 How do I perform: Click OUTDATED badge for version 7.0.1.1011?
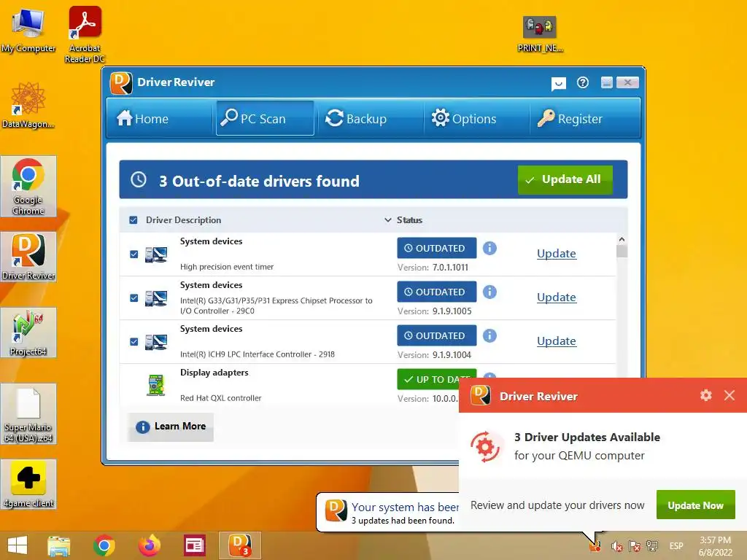pyautogui.click(x=437, y=248)
